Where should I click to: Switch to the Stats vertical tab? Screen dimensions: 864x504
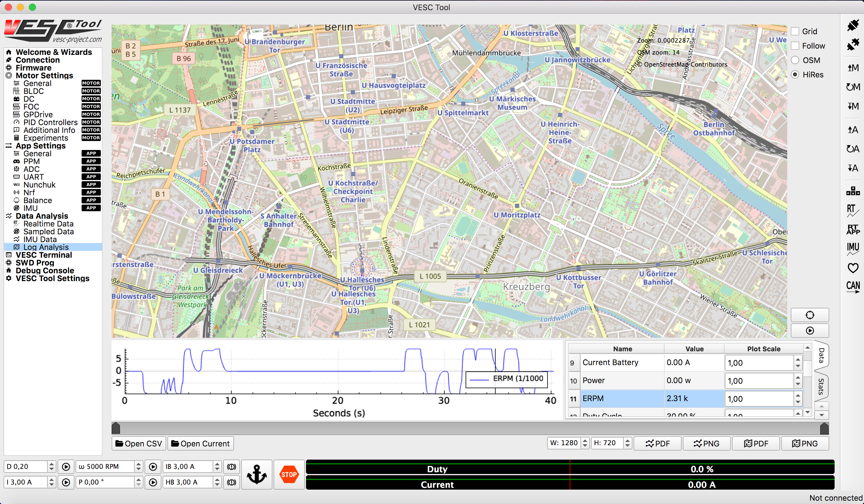click(821, 386)
